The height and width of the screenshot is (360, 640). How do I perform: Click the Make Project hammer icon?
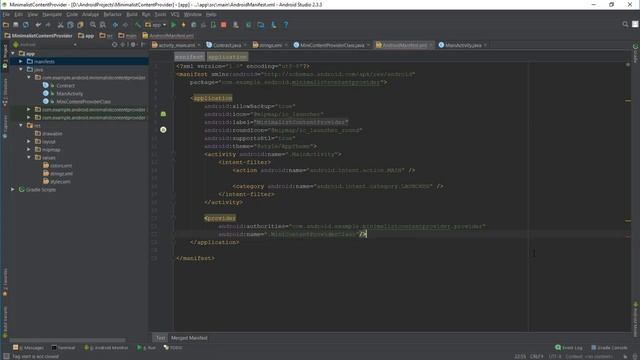click(x=138, y=25)
